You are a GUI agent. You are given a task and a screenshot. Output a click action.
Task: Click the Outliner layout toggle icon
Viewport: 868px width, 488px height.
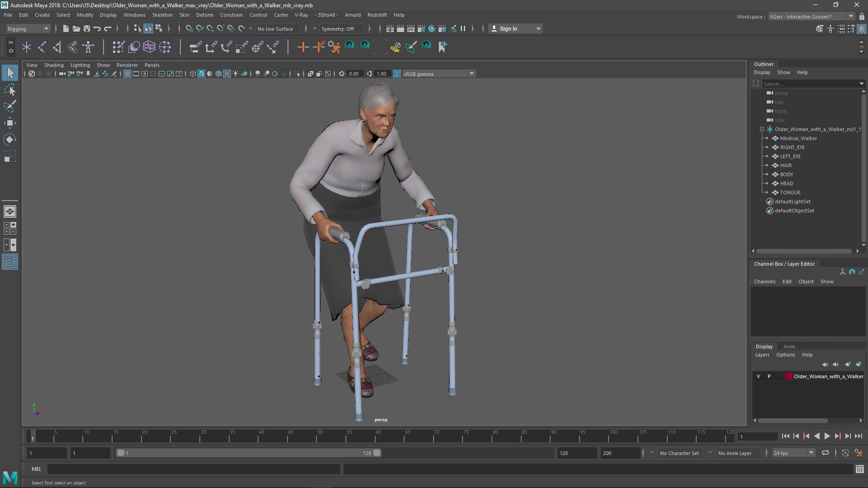10,262
